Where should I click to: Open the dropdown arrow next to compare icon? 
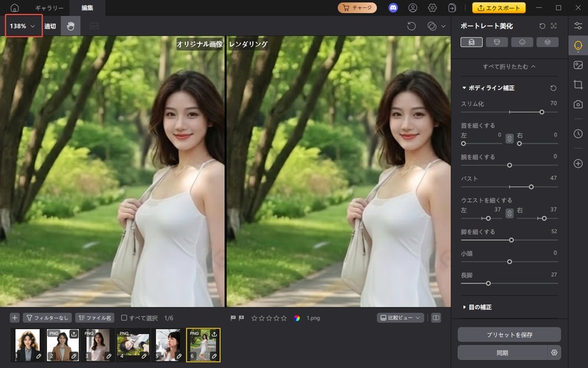pyautogui.click(x=443, y=26)
